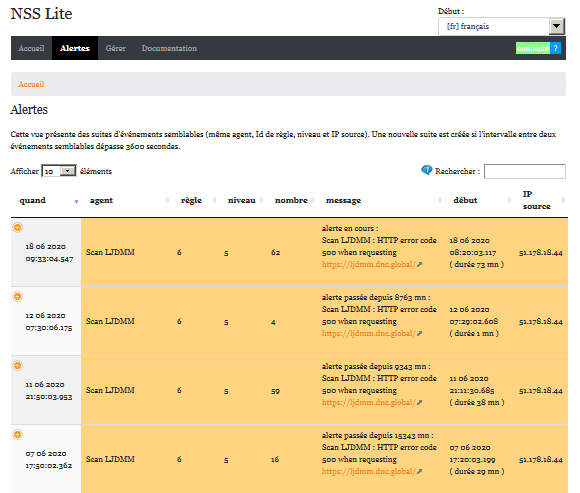Expand details of the 07 06 2020 alert row
This screenshot has width=580, height=493.
coord(17,435)
